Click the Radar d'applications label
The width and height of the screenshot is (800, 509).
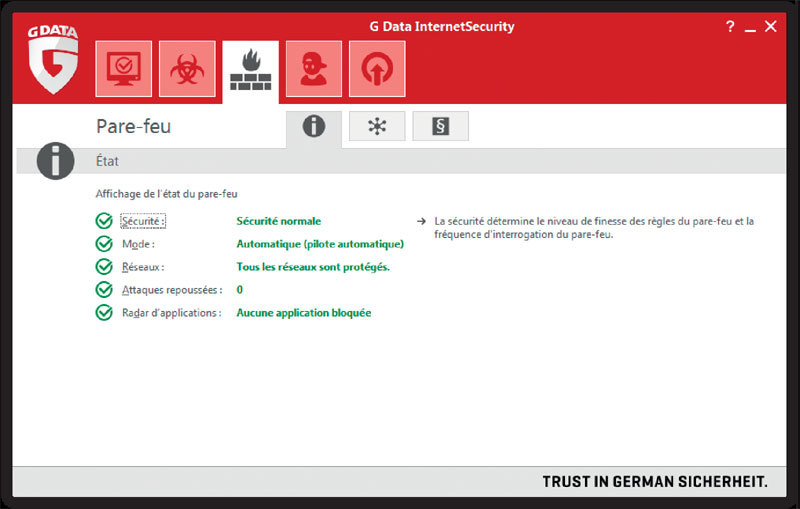coord(171,313)
